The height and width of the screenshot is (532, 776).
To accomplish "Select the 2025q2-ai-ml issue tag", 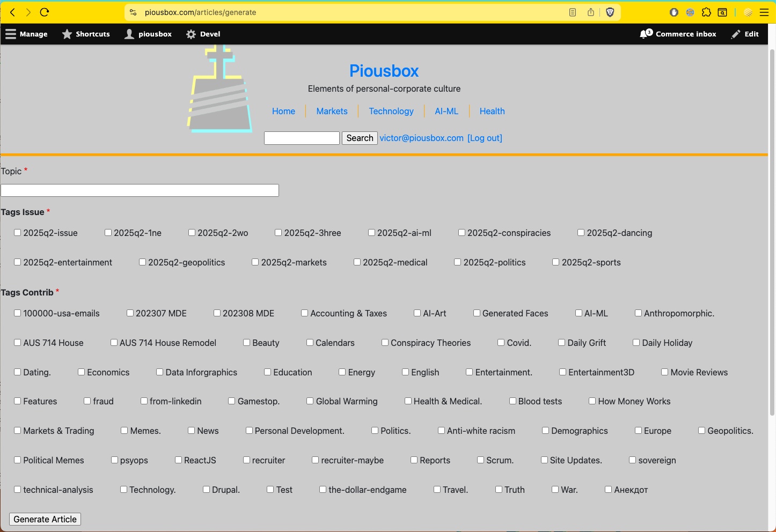I will click(x=371, y=232).
